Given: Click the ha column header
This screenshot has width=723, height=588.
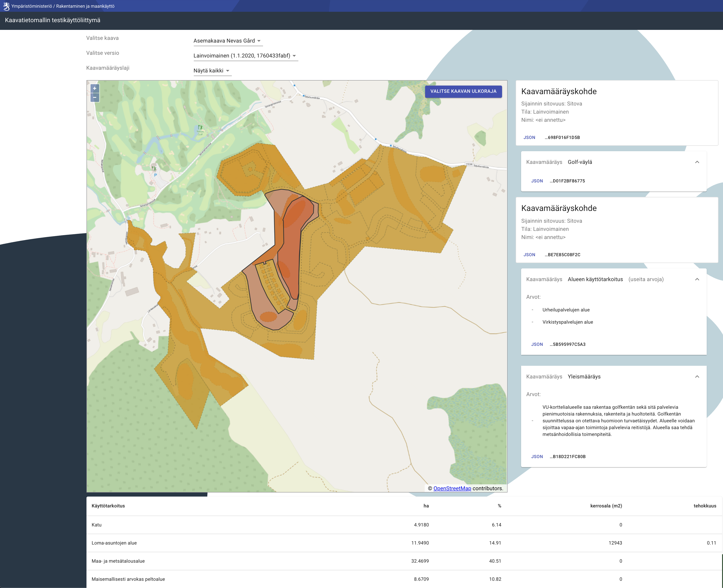Looking at the screenshot, I should coord(426,506).
